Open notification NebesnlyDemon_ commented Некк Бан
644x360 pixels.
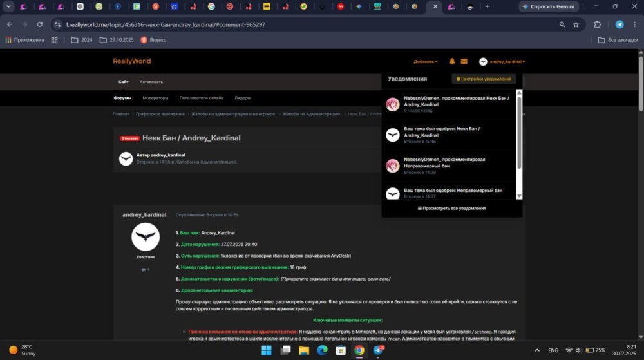tap(448, 104)
